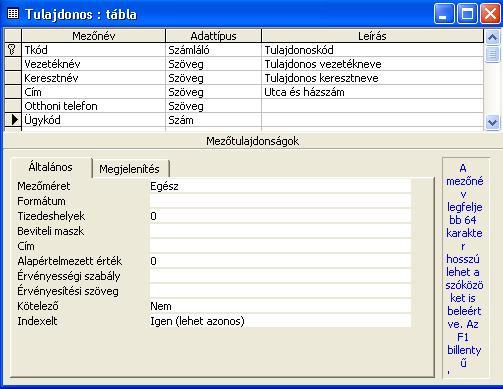Click the Alapértelmezett érték value field
Screen dimensions: 503x389
click(x=280, y=261)
